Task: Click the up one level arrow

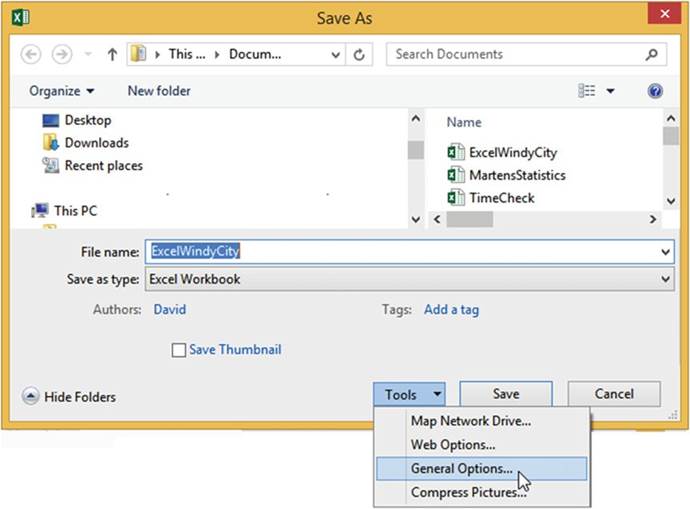Action: pyautogui.click(x=112, y=54)
